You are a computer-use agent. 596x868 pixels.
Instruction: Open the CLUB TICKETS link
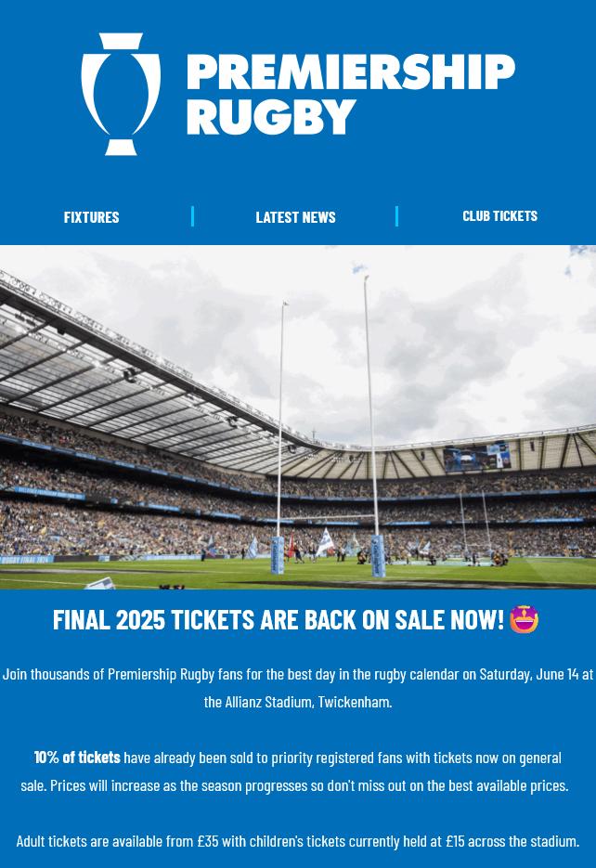tap(499, 216)
